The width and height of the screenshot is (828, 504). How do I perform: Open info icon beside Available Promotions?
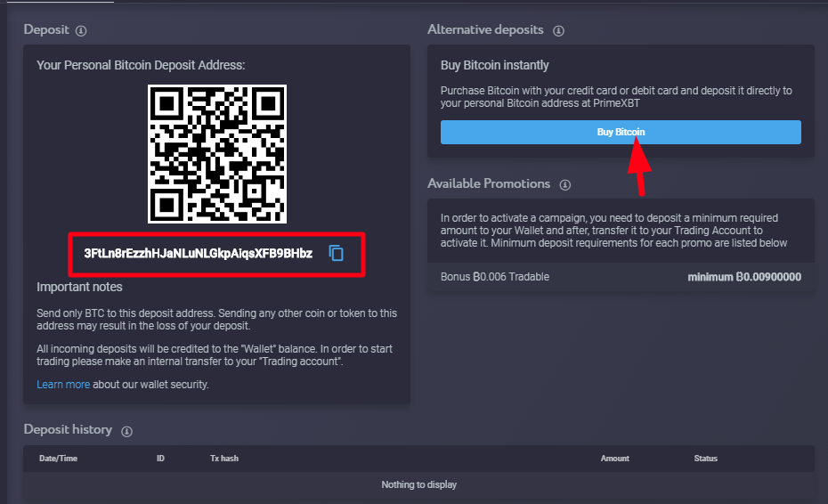[x=565, y=184]
